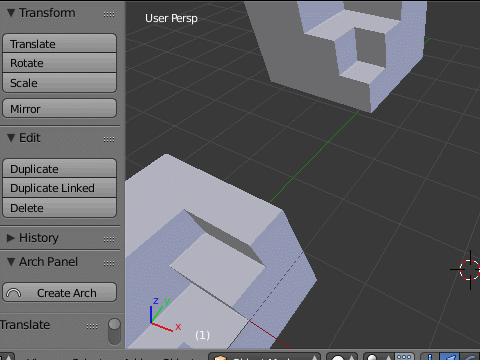The height and width of the screenshot is (360, 480).
Task: Click the Translate button in Transform
Action: [x=60, y=43]
